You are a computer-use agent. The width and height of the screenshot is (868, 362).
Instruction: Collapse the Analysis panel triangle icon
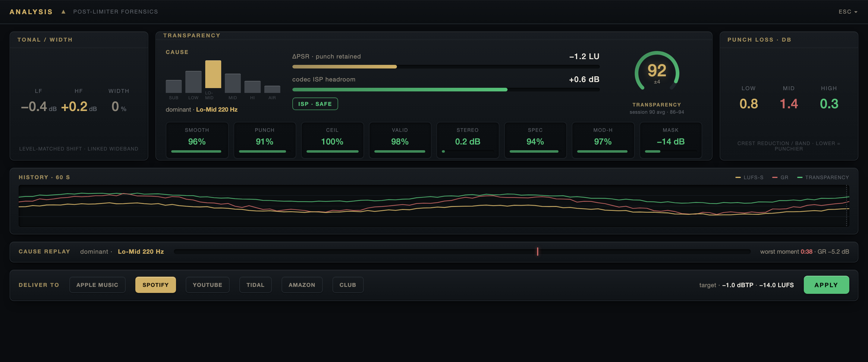tap(63, 12)
